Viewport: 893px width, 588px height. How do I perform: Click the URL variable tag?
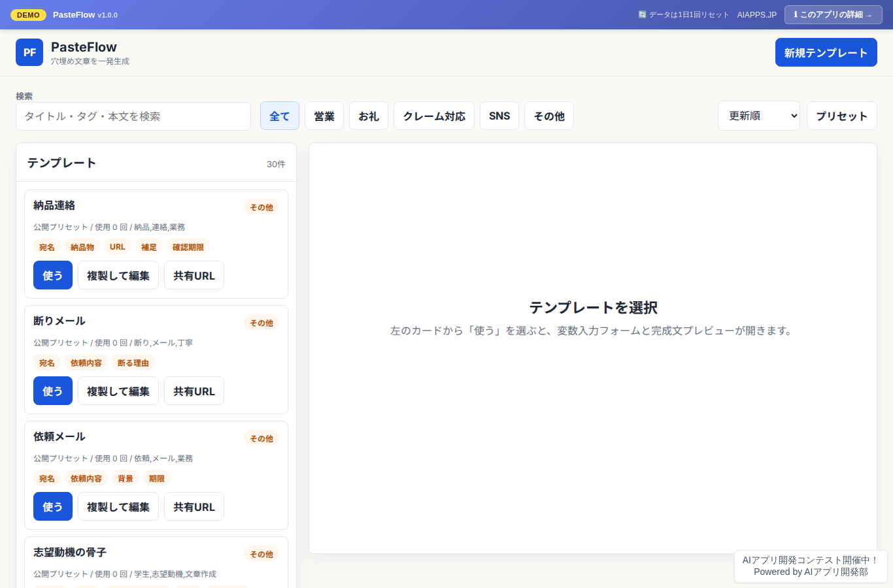[x=118, y=247]
